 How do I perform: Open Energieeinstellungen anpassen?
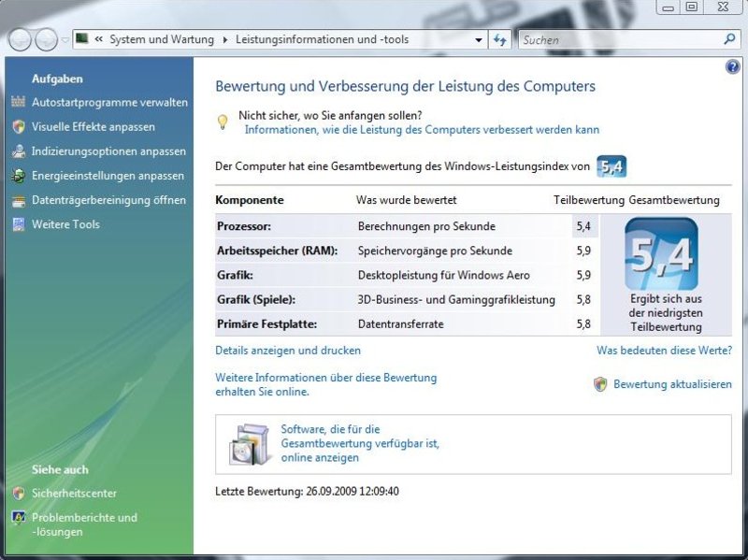point(108,176)
